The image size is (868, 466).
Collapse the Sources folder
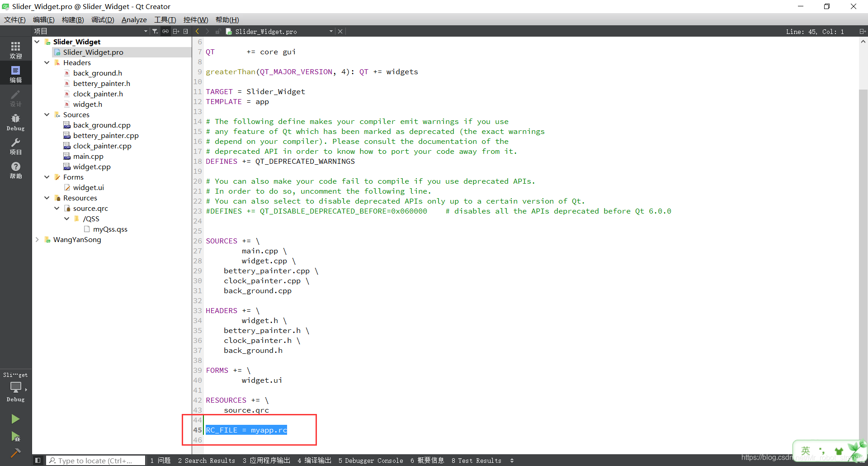coord(47,114)
